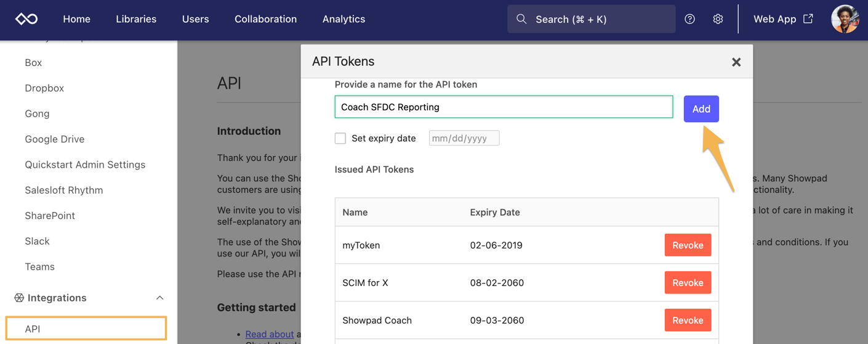Revoke the myToken API token
The width and height of the screenshot is (868, 344).
(x=688, y=245)
